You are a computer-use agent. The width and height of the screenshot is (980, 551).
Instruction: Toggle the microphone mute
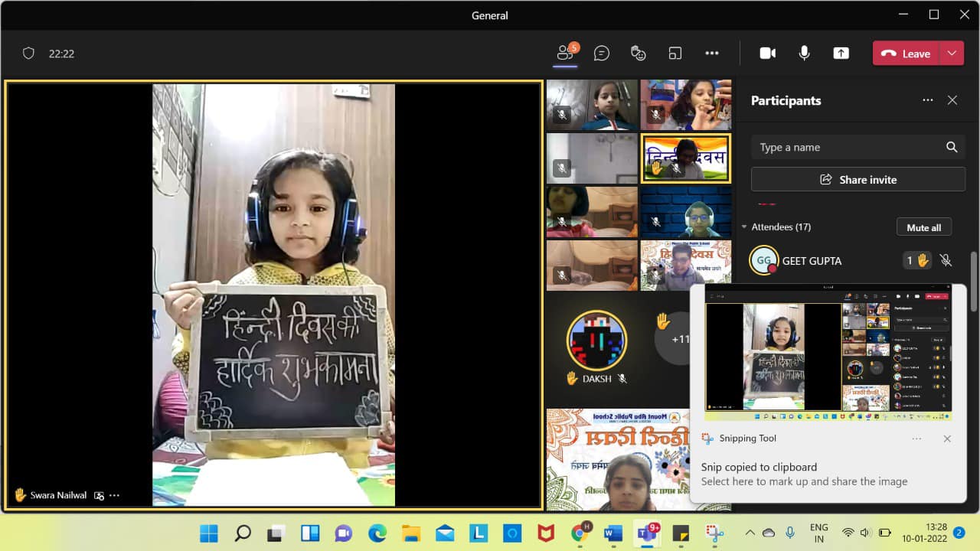(804, 53)
